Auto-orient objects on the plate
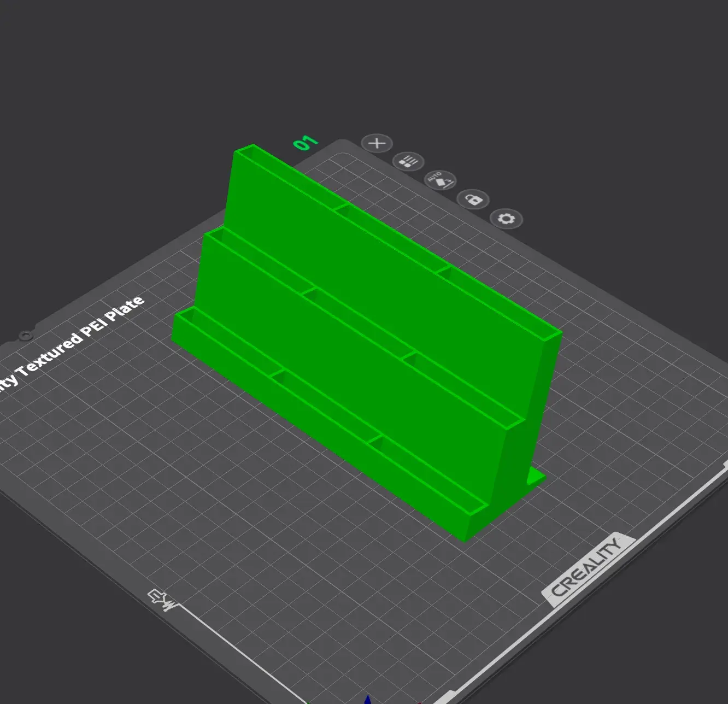Screen dimensions: 728x704 coord(441,180)
